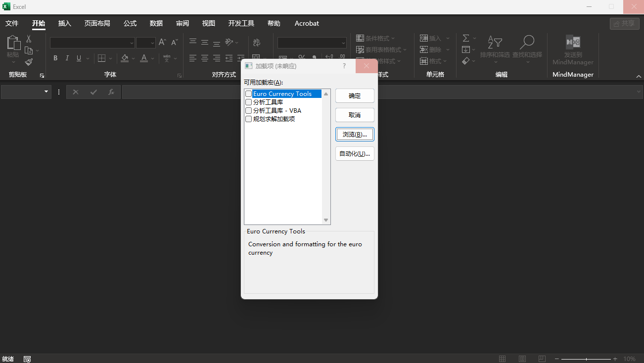This screenshot has height=363, width=644.
Task: Click the Help question mark in dialog
Action: tap(344, 66)
